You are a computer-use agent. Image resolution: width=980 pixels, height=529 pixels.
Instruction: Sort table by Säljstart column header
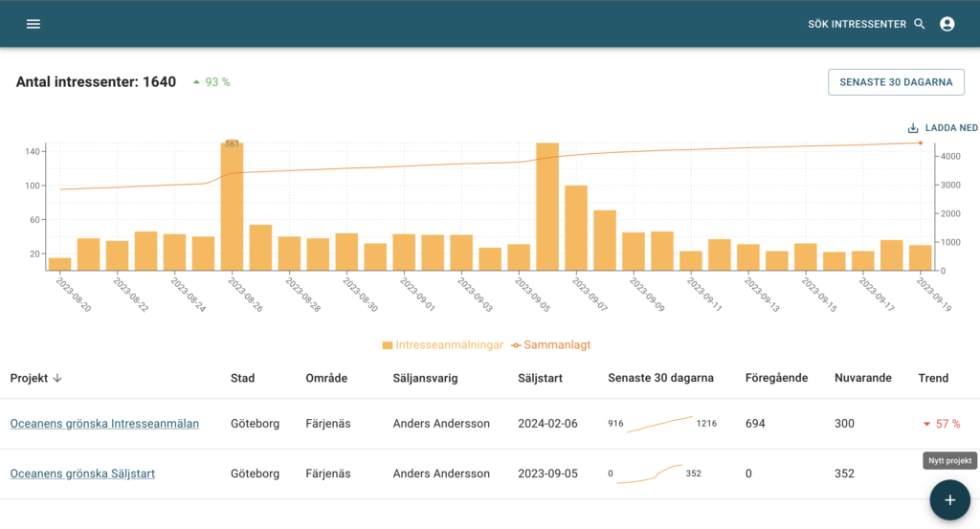tap(540, 378)
